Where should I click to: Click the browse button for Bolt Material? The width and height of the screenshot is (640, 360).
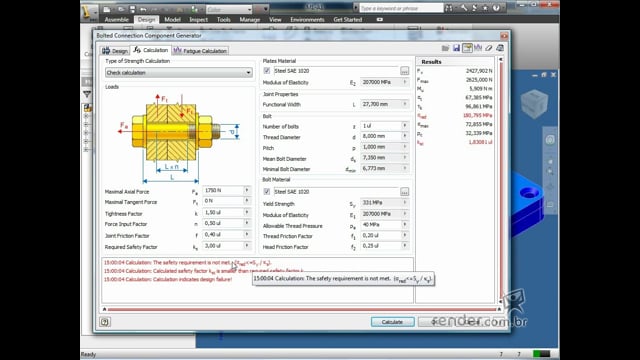(404, 192)
